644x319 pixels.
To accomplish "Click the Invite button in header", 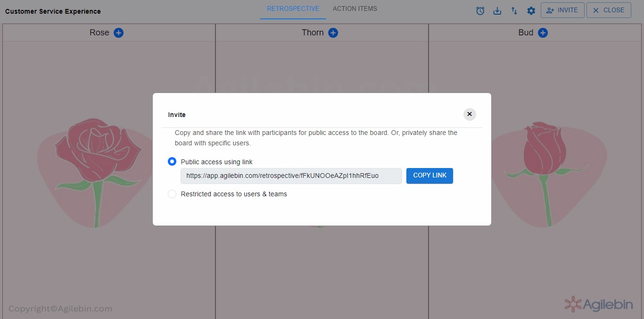I will point(562,10).
